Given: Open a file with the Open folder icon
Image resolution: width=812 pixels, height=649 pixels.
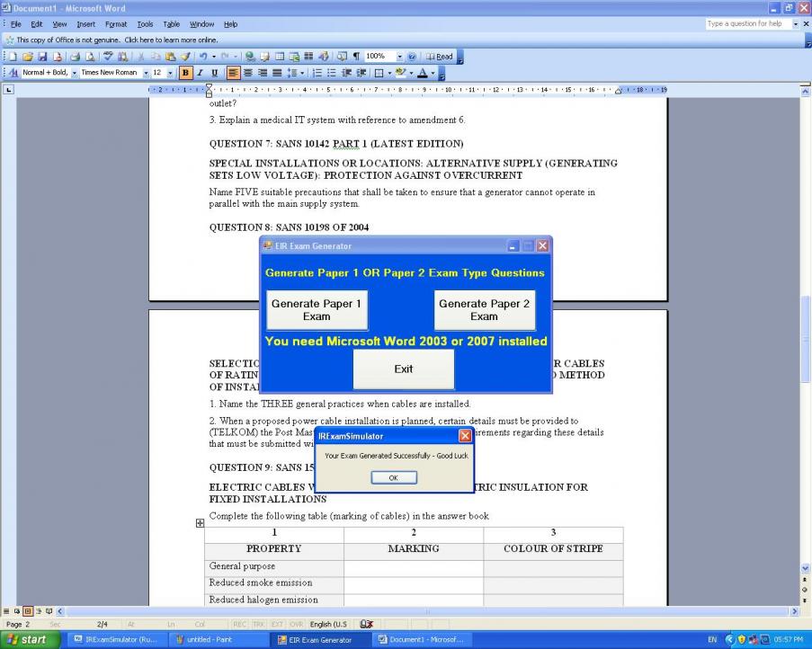Looking at the screenshot, I should click(x=26, y=56).
